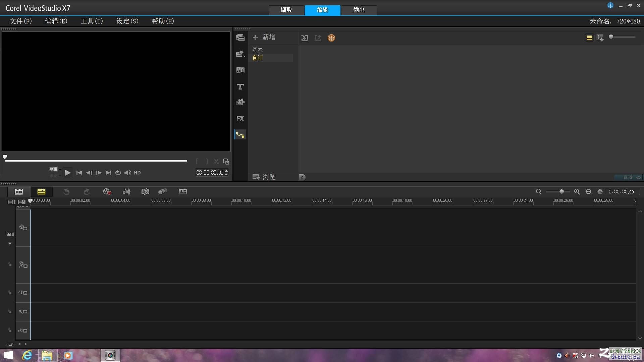Open the Record/Capture option tool

pyautogui.click(x=107, y=191)
